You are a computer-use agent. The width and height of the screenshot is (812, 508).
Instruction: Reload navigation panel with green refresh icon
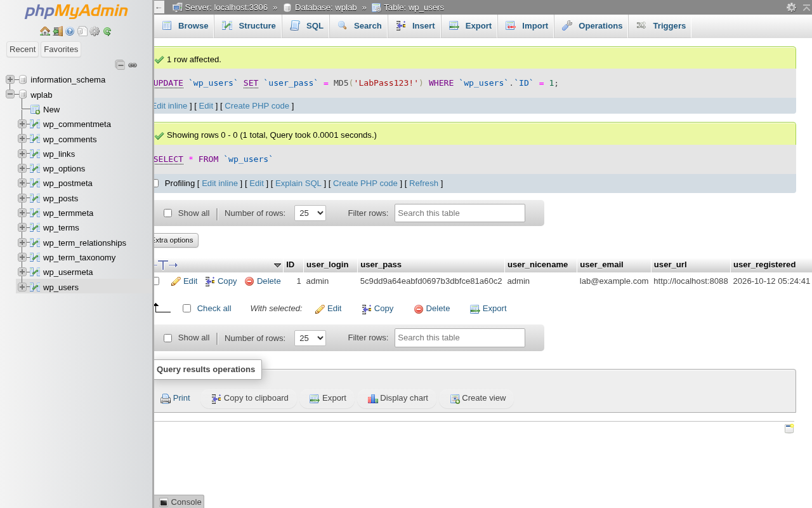click(x=107, y=31)
